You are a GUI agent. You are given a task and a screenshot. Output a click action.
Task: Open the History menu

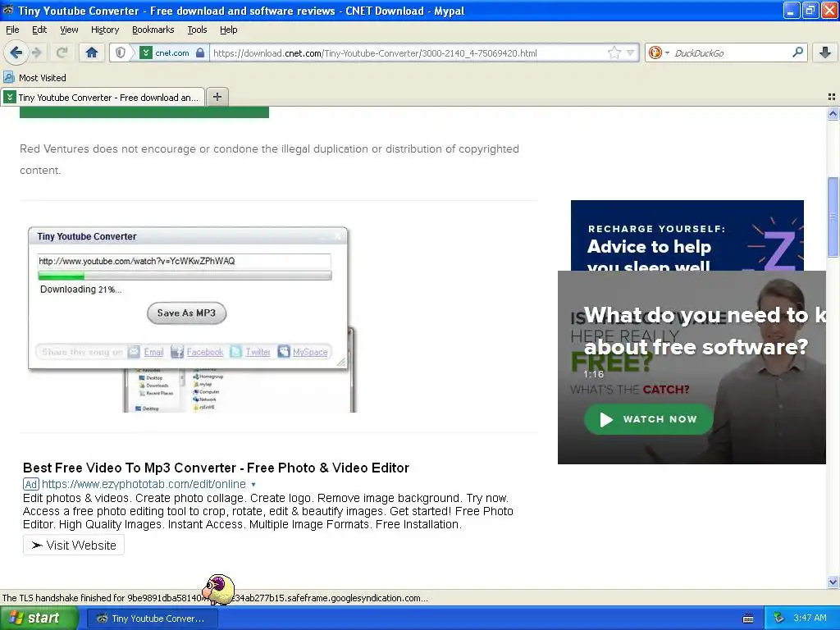[104, 30]
